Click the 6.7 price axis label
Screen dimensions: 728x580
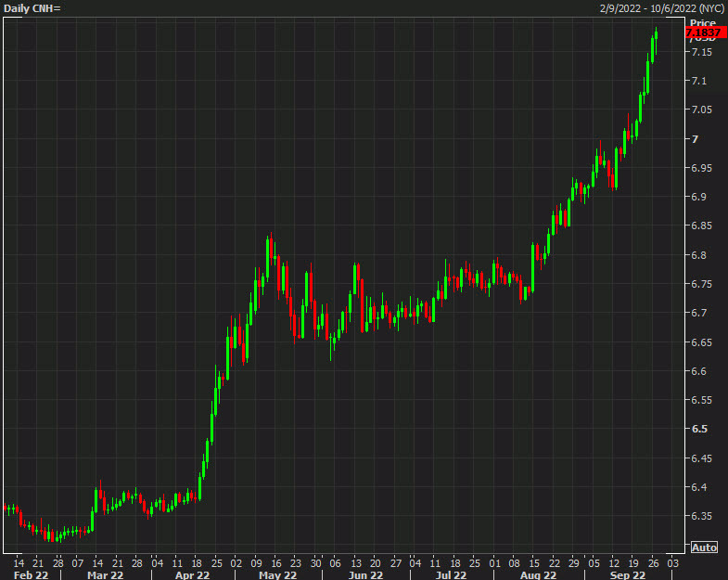pyautogui.click(x=698, y=313)
